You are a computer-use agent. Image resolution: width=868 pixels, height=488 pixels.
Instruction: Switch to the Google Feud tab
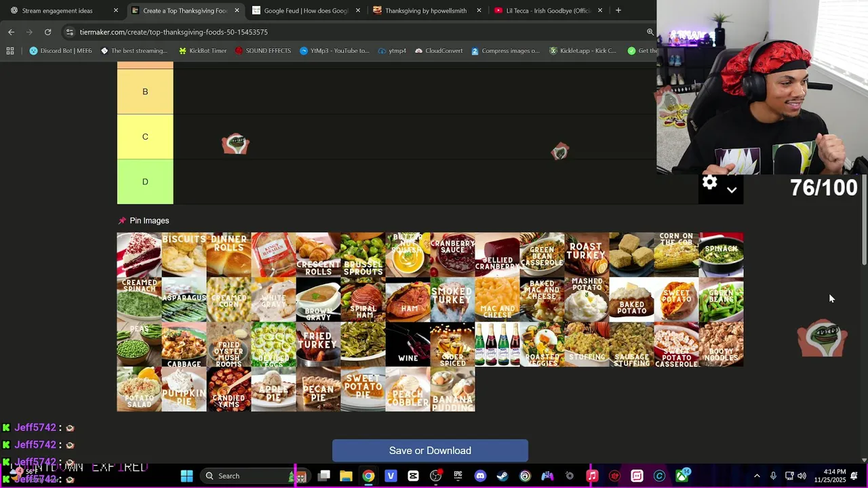[305, 11]
